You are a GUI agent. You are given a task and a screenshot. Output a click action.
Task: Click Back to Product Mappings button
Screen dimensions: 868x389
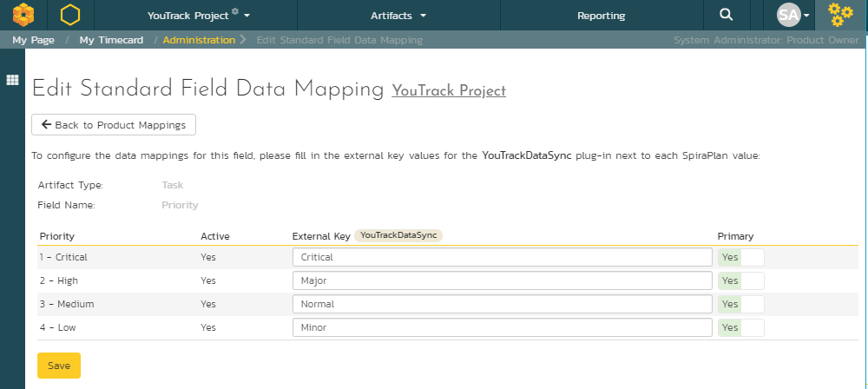(x=114, y=125)
